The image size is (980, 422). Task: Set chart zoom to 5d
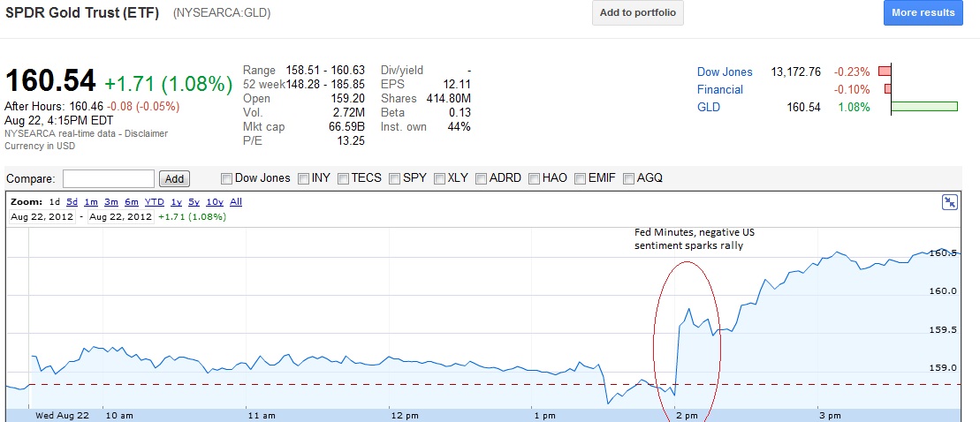[x=72, y=201]
